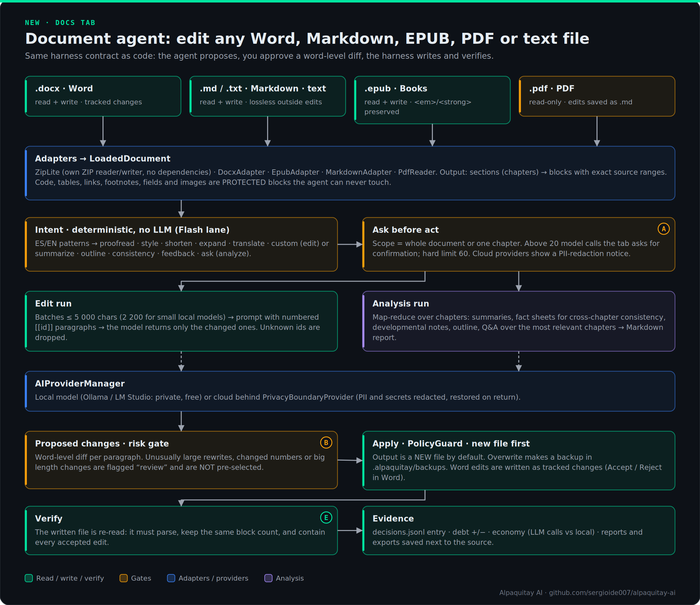Click the 'read + write · tracked changes' text

[88, 102]
